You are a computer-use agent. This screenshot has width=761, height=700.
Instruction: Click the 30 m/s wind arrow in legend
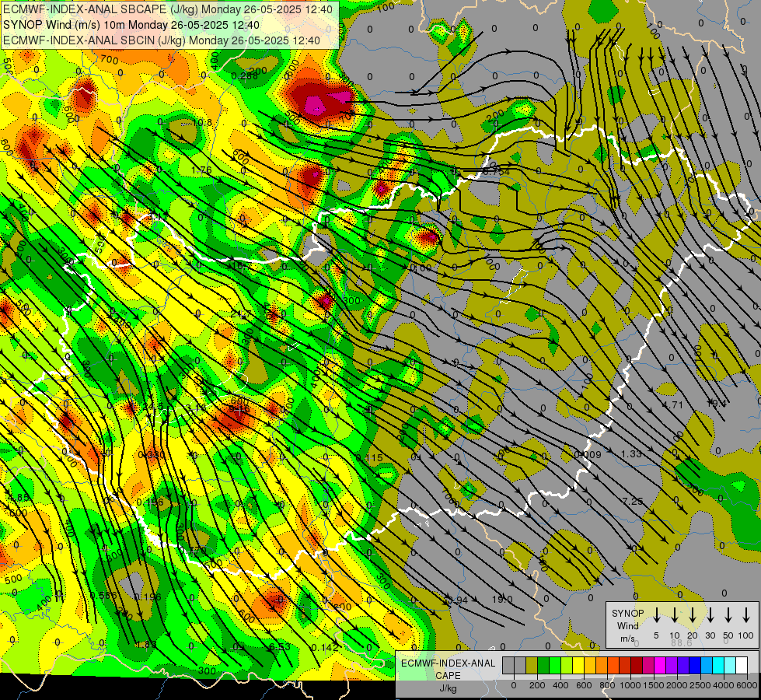tap(710, 614)
